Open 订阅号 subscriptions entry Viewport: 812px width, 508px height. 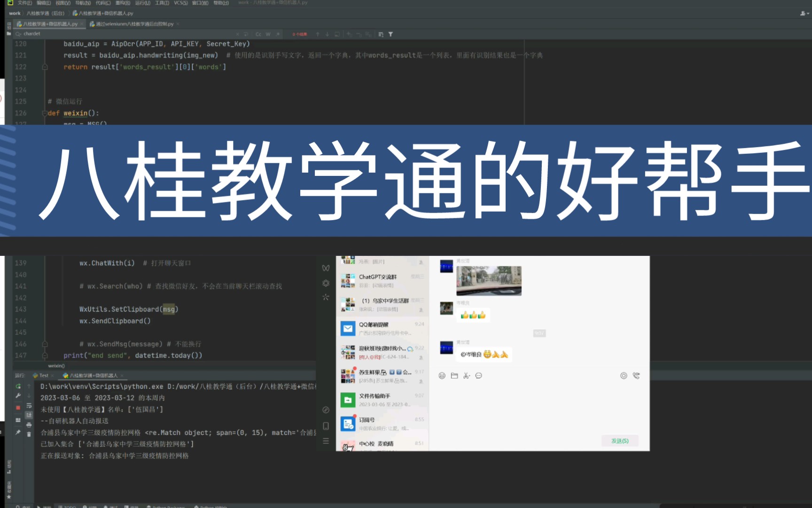tap(383, 424)
